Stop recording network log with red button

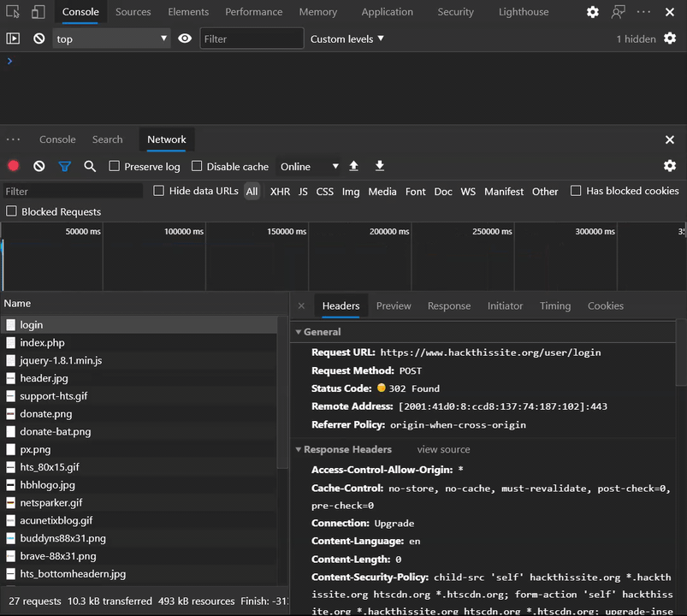(x=14, y=166)
